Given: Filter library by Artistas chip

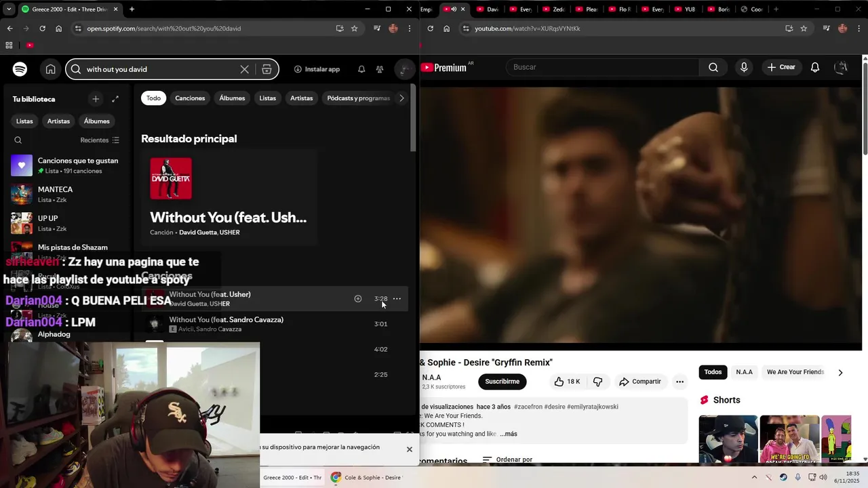Looking at the screenshot, I should [58, 121].
